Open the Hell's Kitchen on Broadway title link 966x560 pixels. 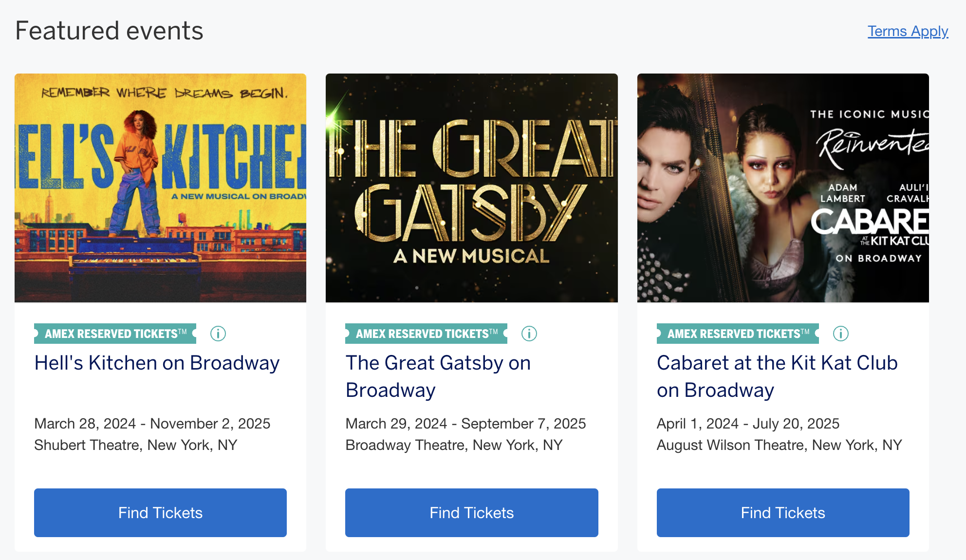[x=156, y=363]
